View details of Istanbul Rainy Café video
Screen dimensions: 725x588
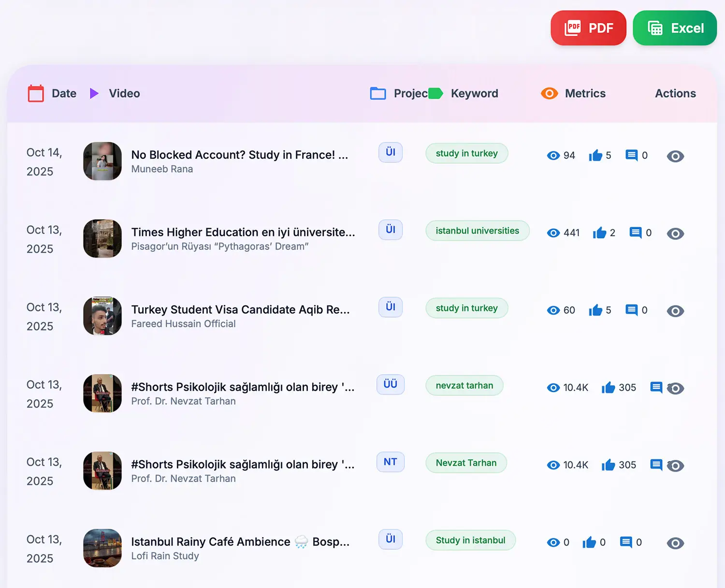675,543
